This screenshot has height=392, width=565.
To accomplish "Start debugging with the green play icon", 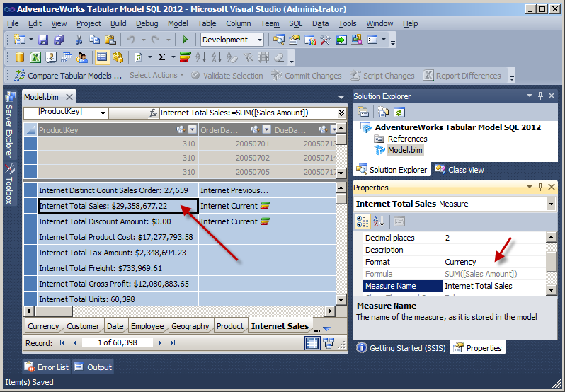I will (186, 40).
